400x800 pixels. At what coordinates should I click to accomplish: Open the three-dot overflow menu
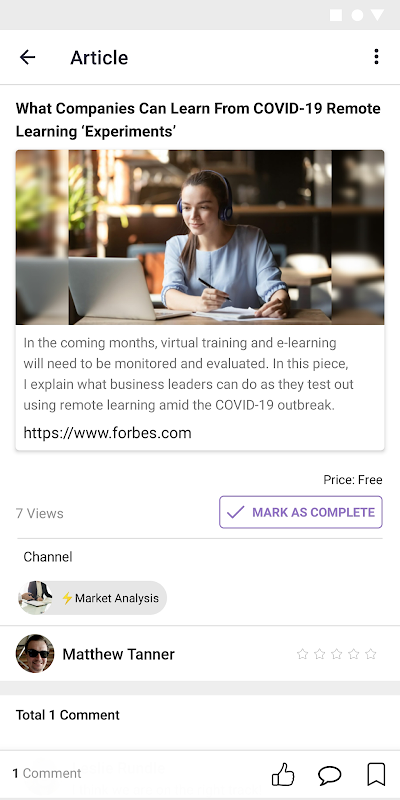click(x=376, y=57)
